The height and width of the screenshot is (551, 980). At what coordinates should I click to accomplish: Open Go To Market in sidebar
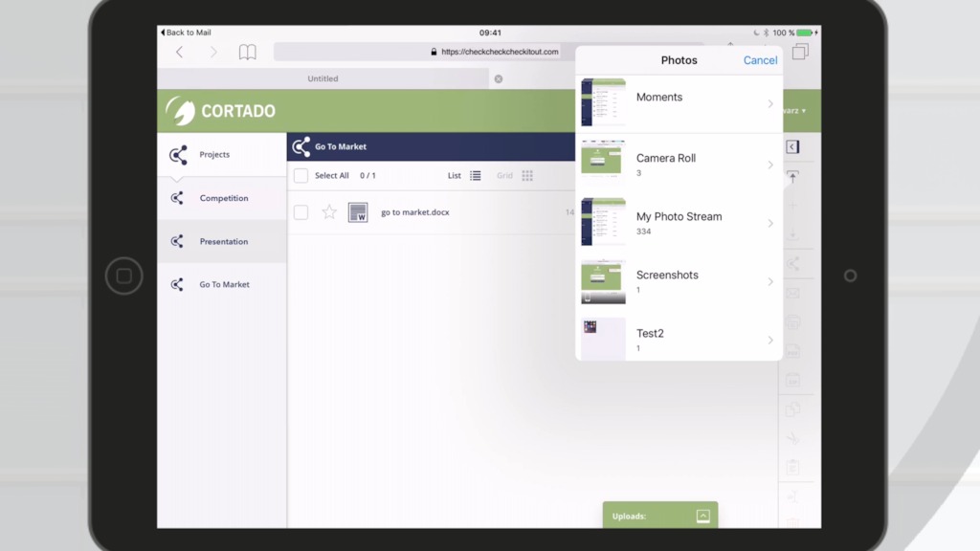pyautogui.click(x=222, y=284)
